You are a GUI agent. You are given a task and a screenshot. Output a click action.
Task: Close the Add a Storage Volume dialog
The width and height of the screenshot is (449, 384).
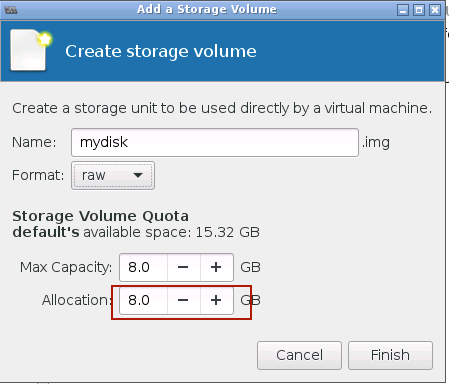pyautogui.click(x=435, y=10)
